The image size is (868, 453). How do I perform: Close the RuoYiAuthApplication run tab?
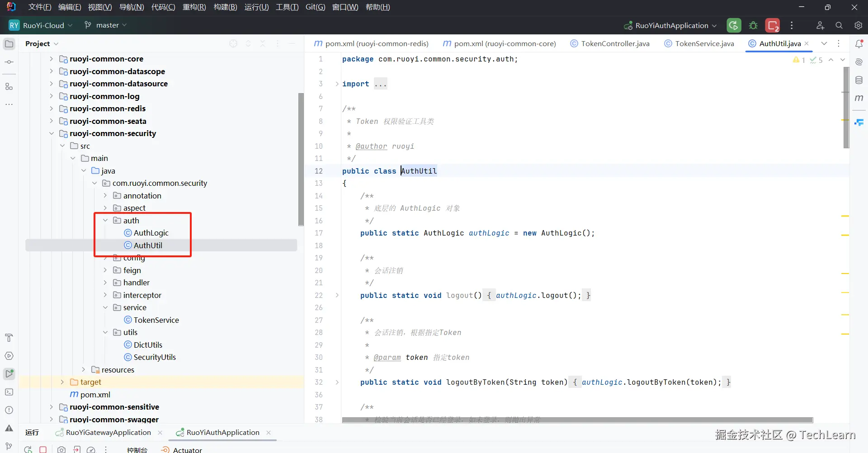pyautogui.click(x=269, y=433)
